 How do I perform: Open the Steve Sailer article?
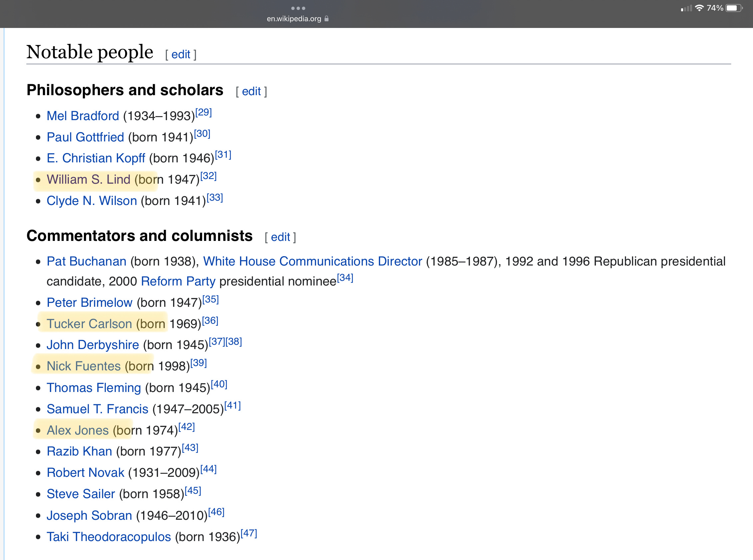click(81, 494)
